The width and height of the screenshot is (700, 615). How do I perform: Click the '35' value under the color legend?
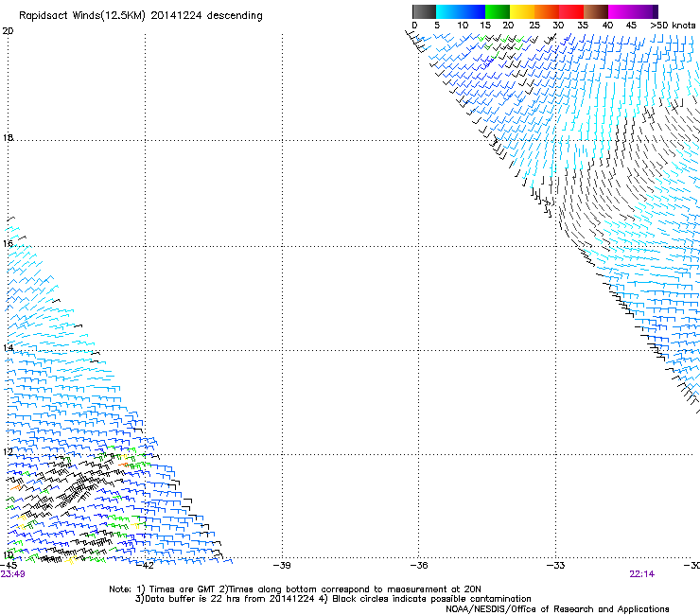coord(583,26)
